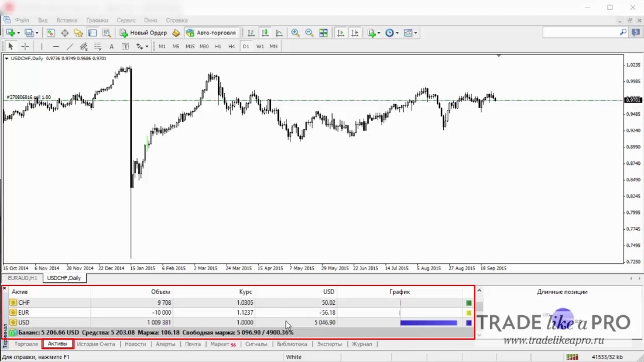The image size is (644, 362).
Task: Toggle Chart Shift button
Action: pos(354,33)
